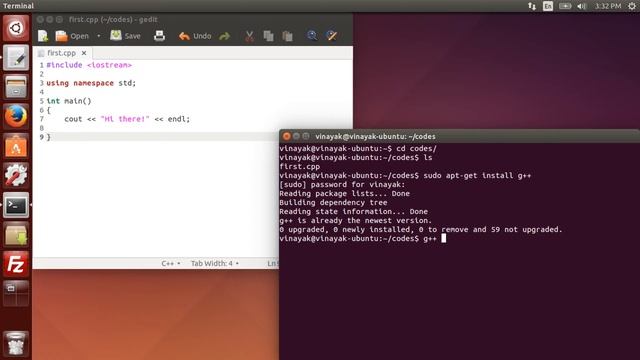Open Find and Replace in gedit
640x360 pixels.
332,36
